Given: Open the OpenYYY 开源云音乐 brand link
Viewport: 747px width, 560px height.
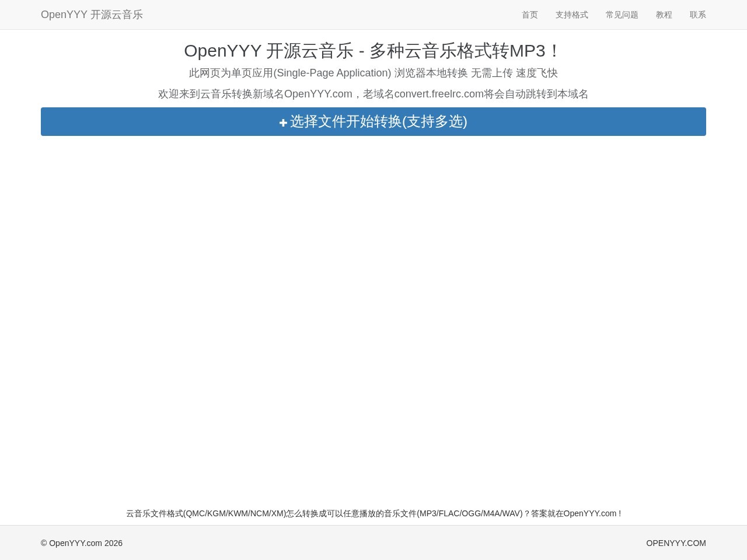Looking at the screenshot, I should (x=92, y=15).
